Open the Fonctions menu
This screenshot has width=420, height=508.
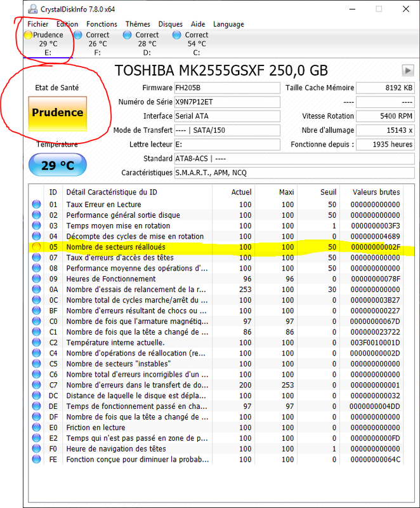click(x=102, y=24)
